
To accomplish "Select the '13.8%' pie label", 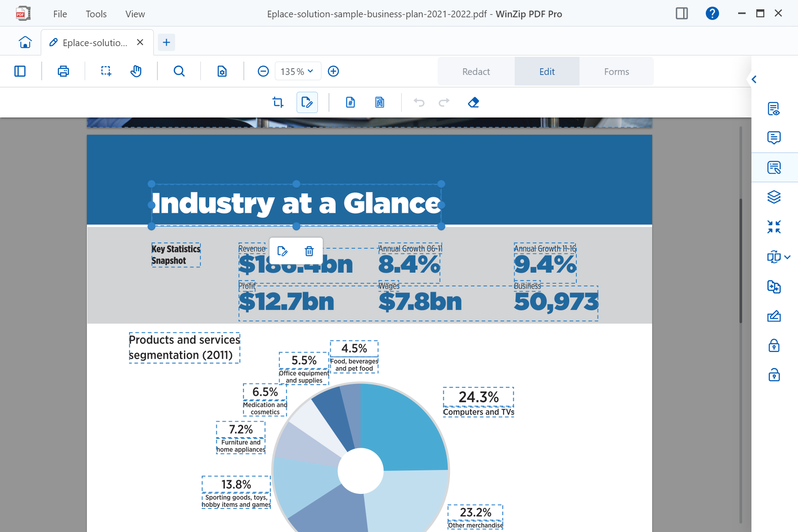I will (x=236, y=484).
